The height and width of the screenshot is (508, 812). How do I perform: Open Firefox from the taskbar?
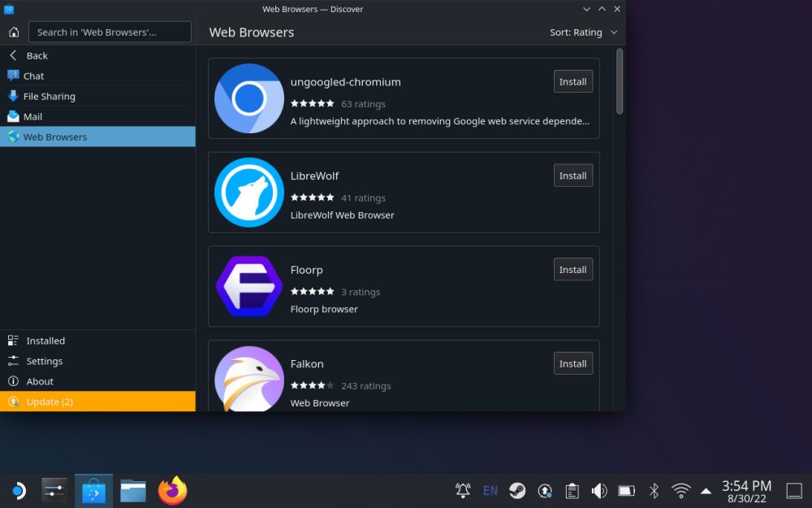pyautogui.click(x=172, y=491)
